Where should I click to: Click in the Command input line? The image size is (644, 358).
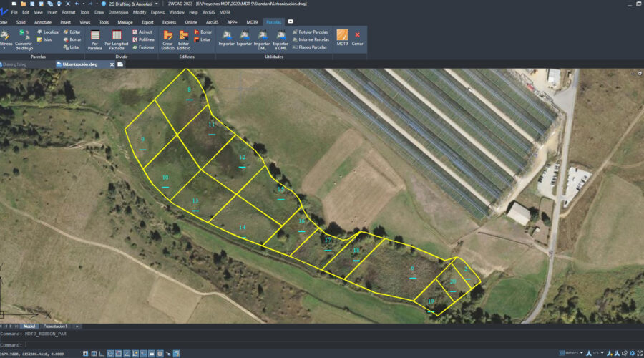(321, 345)
